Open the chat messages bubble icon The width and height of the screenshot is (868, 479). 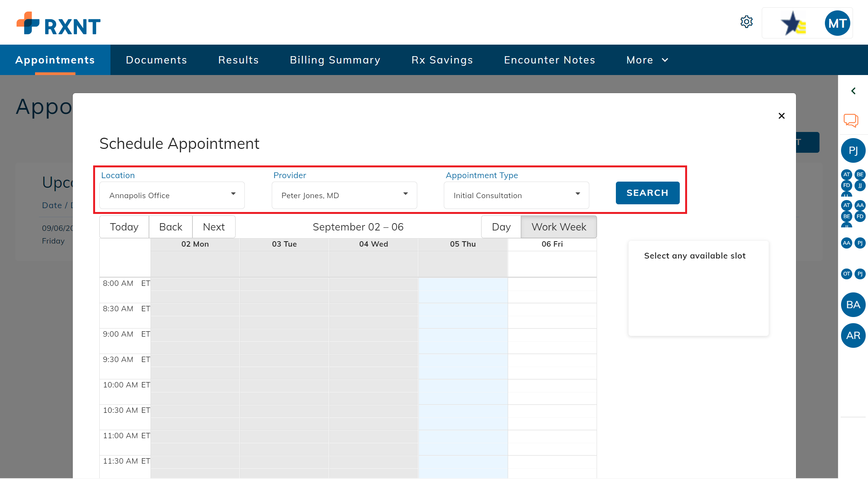click(851, 120)
